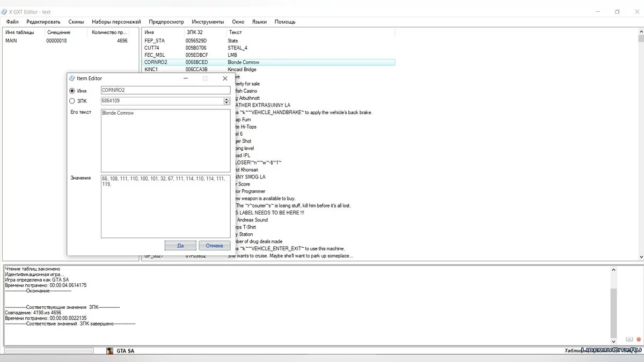The width and height of the screenshot is (644, 362).
Task: Open the Наборы персонажей menu
Action: [x=116, y=22]
